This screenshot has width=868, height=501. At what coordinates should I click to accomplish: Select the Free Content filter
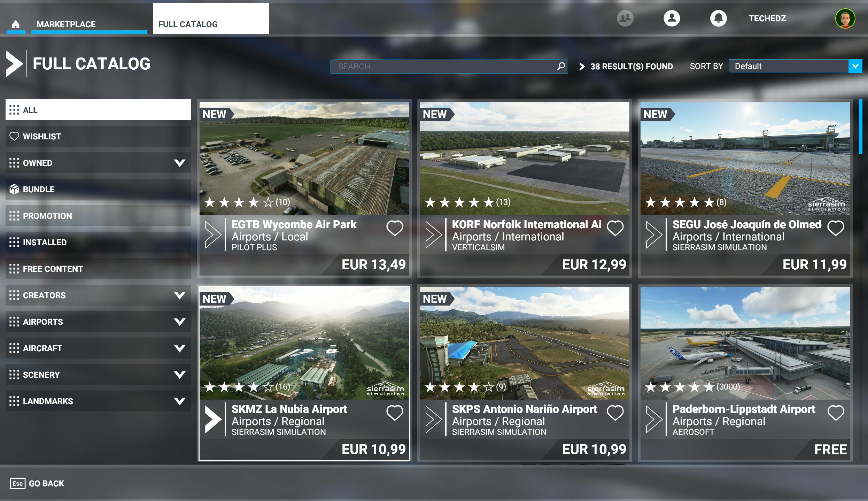[x=52, y=269]
